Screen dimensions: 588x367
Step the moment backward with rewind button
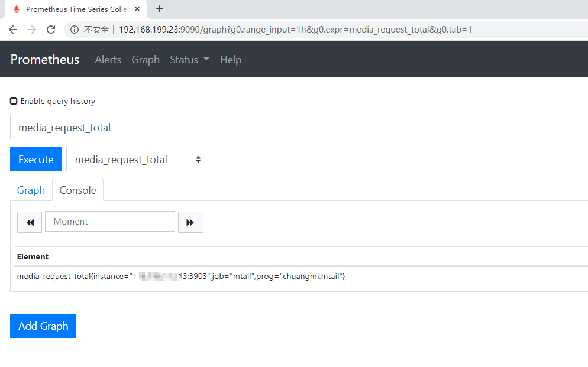pos(30,222)
